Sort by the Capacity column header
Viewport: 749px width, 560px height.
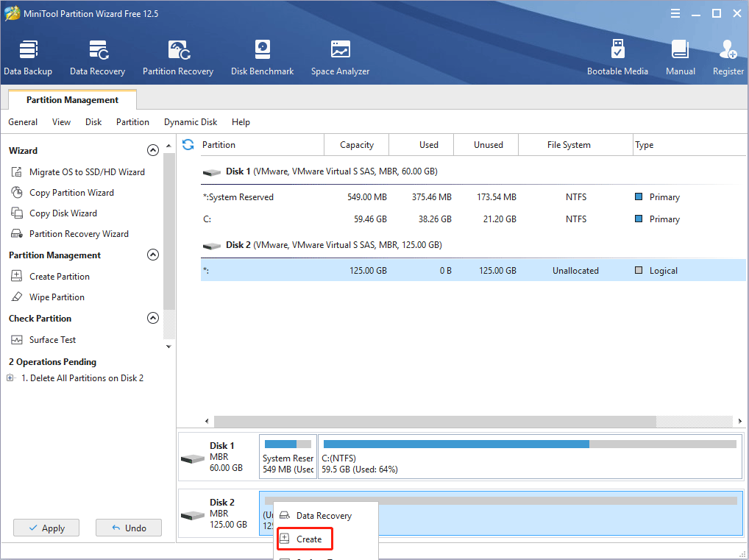356,145
